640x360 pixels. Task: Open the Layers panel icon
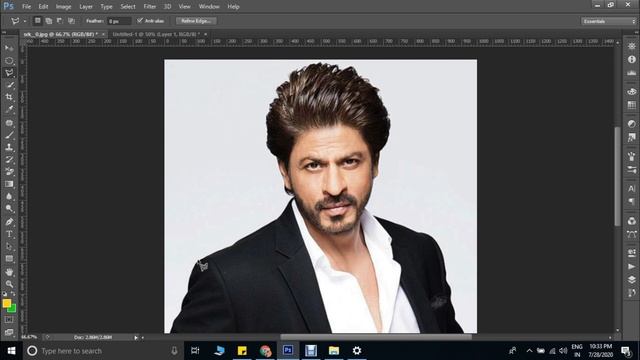tap(631, 280)
